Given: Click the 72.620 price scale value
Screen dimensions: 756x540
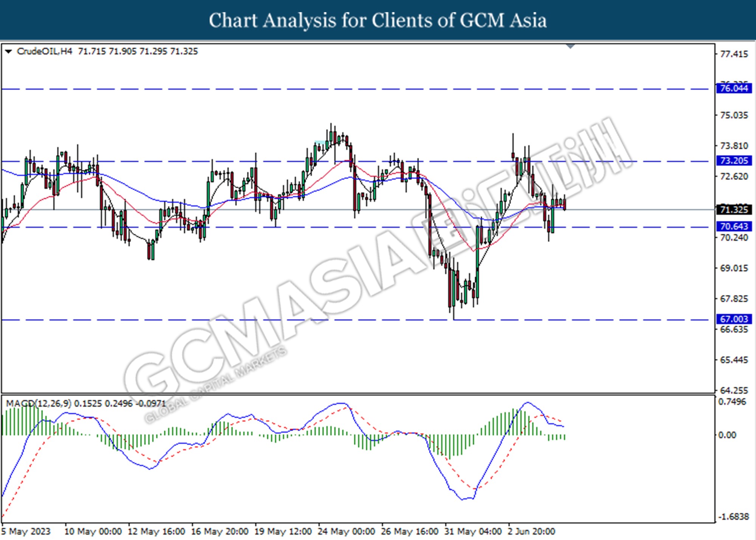Looking at the screenshot, I should (x=734, y=177).
